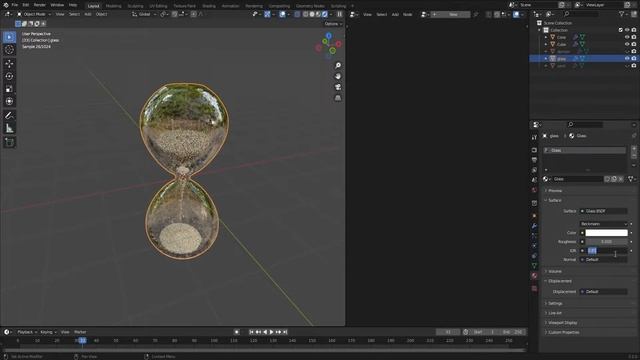The image size is (640, 360).
Task: Open the Beckmann distribution dropdown
Action: (x=604, y=224)
